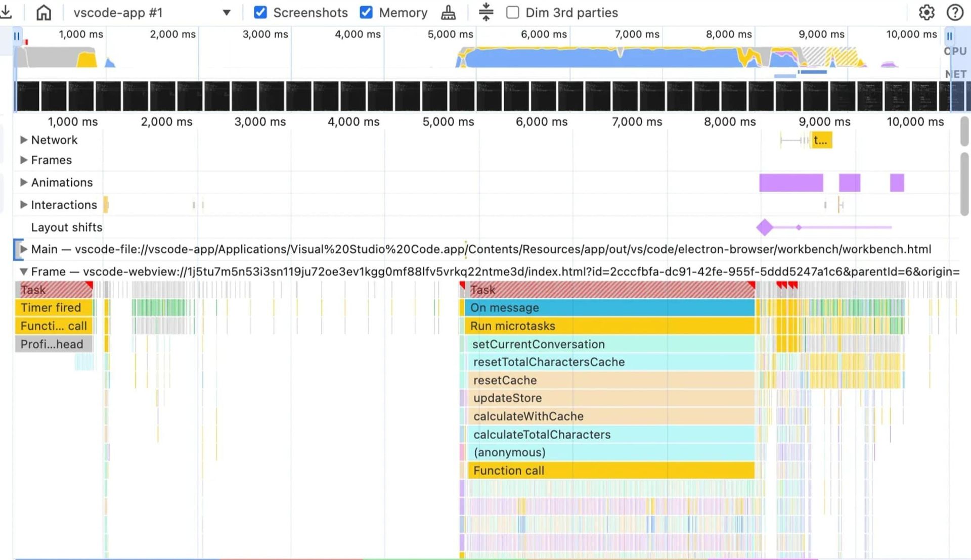Open the help question mark icon
971x560 pixels.
click(x=955, y=12)
